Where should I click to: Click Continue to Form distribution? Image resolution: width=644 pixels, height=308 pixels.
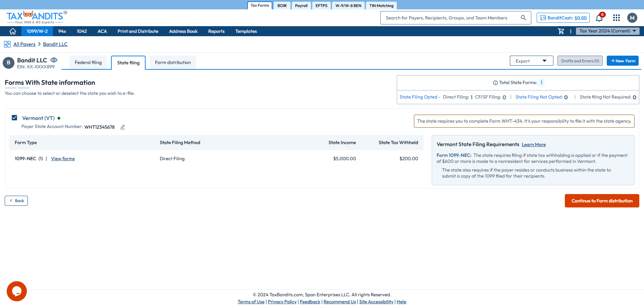602,201
